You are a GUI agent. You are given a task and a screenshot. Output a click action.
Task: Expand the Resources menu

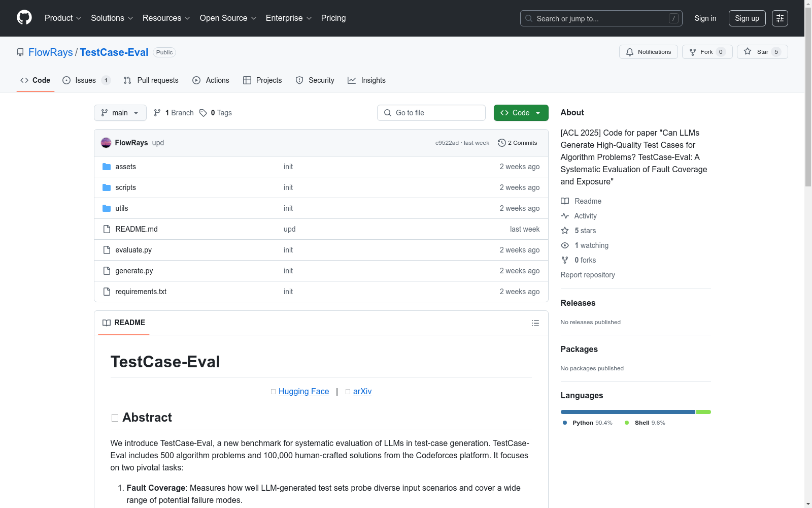(x=166, y=18)
